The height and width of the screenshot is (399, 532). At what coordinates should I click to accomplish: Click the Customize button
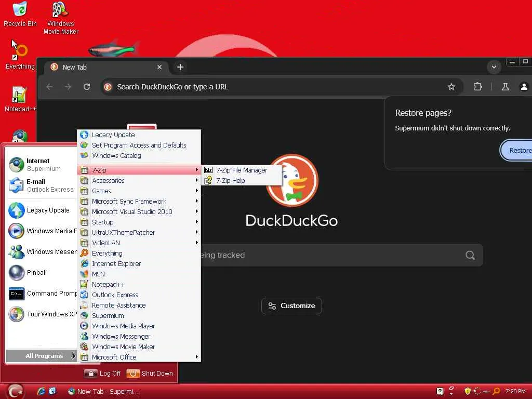291,305
